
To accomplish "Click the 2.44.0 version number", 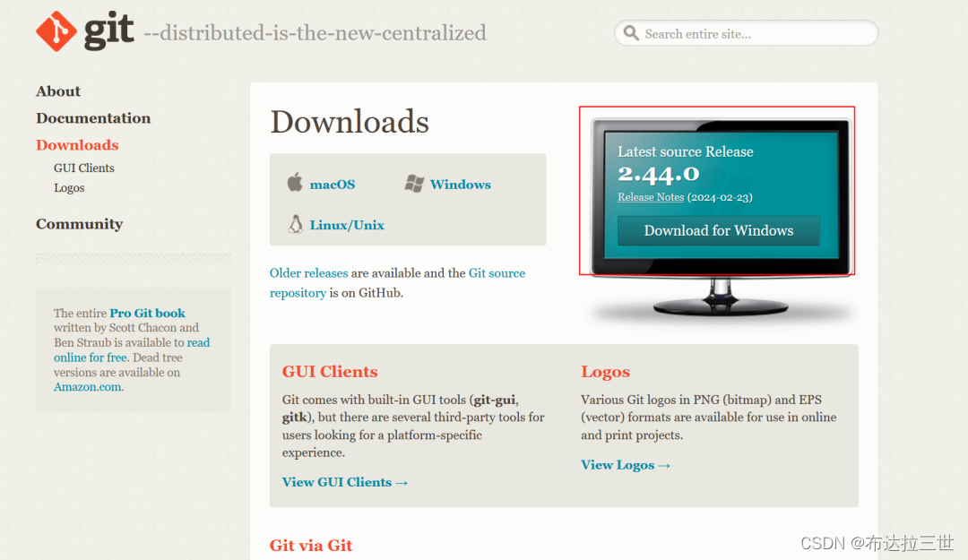I will (659, 175).
